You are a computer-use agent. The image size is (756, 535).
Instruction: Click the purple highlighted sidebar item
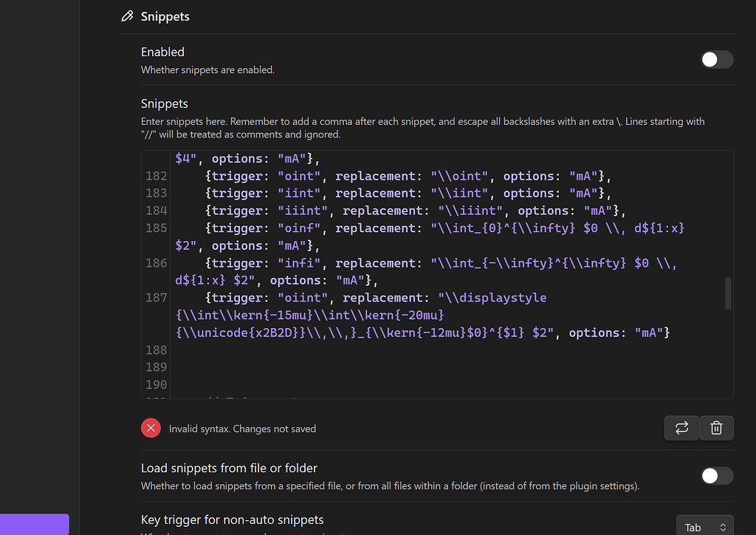pos(34,524)
